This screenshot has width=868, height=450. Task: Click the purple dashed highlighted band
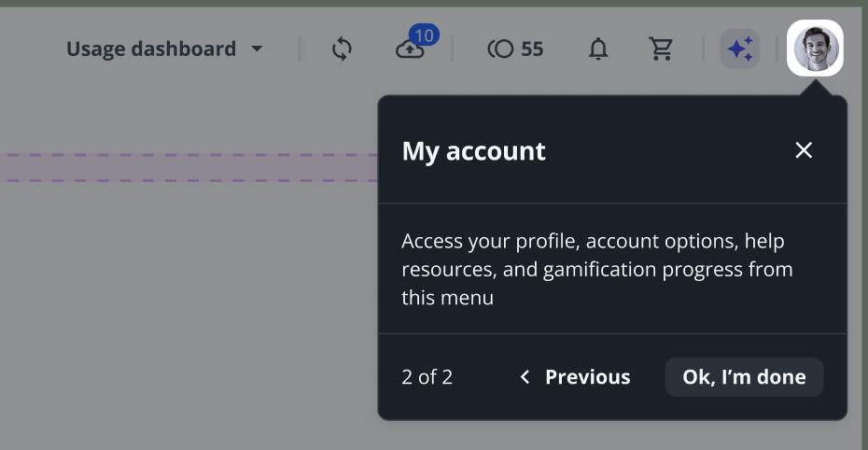pos(187,167)
